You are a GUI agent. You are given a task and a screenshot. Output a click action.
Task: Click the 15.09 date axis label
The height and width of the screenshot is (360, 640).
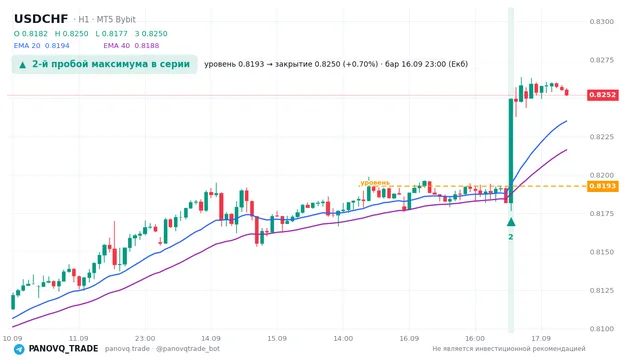coord(277,338)
